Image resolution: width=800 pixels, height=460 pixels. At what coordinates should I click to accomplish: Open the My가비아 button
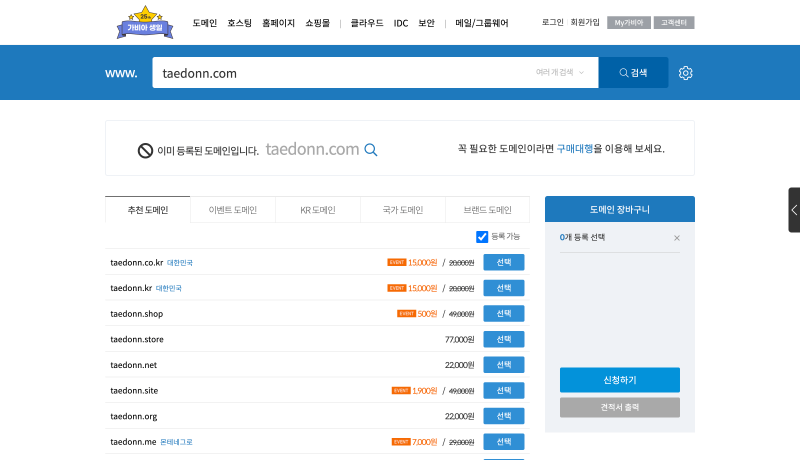[x=629, y=22]
